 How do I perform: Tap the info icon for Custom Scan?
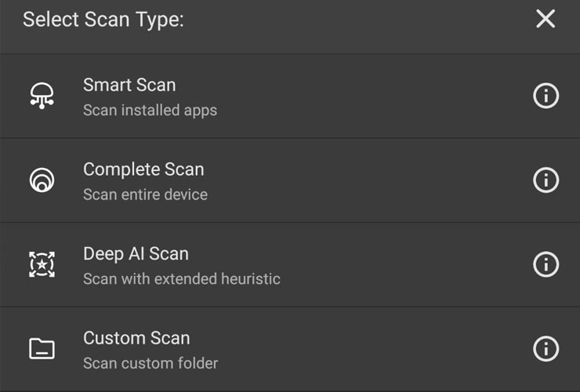coord(546,348)
